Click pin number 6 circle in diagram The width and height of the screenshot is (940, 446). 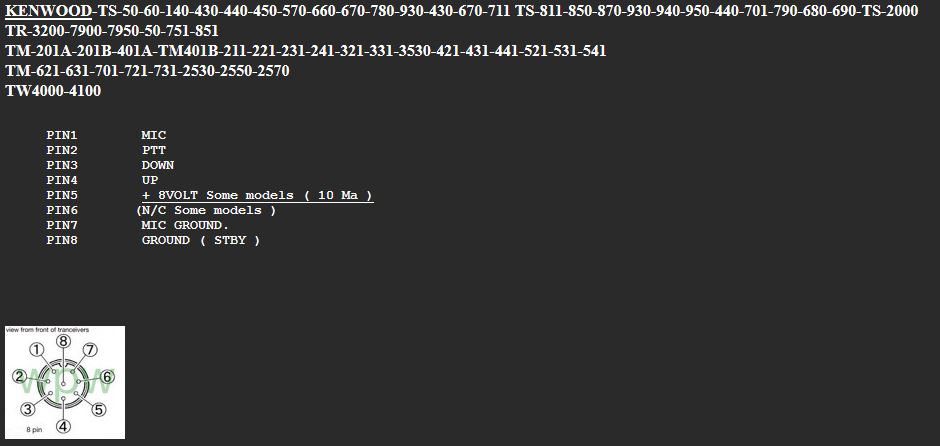107,377
